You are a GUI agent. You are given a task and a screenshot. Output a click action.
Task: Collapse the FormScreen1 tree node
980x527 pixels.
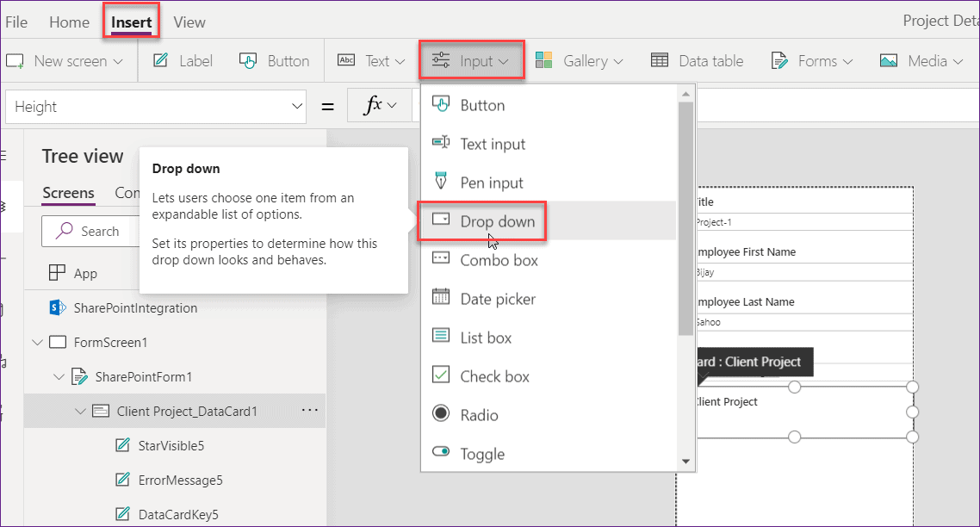(37, 342)
